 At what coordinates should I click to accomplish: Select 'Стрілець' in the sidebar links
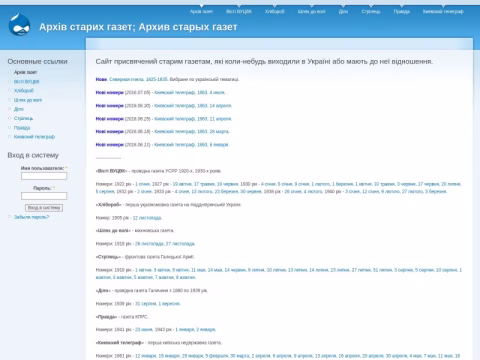pos(23,118)
